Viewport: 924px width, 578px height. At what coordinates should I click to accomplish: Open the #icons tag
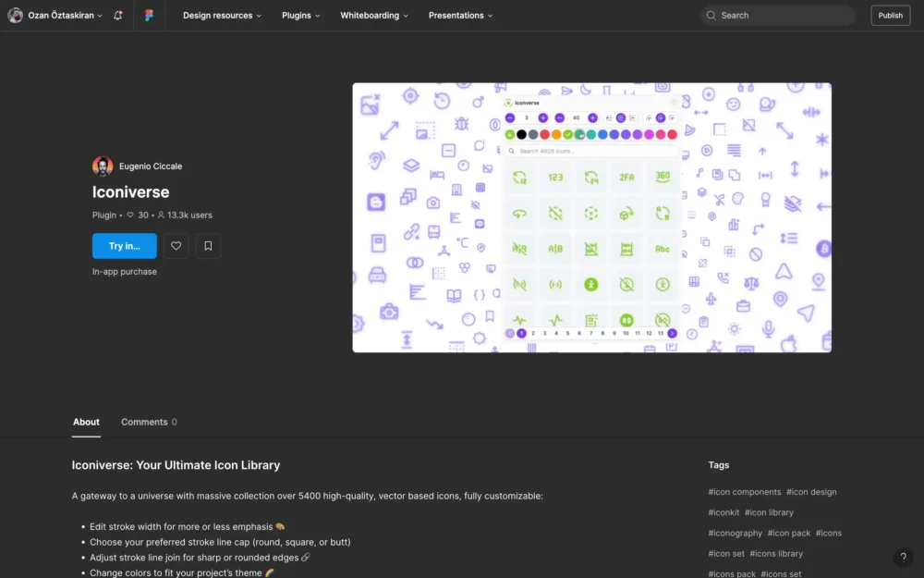(x=829, y=534)
